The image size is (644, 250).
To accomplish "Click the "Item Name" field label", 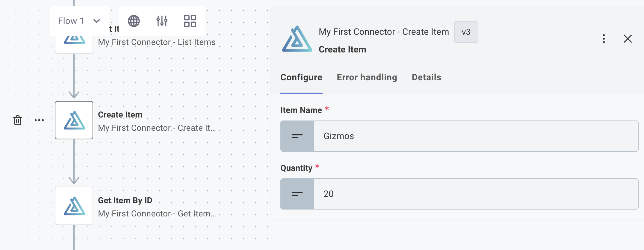I will pyautogui.click(x=301, y=110).
